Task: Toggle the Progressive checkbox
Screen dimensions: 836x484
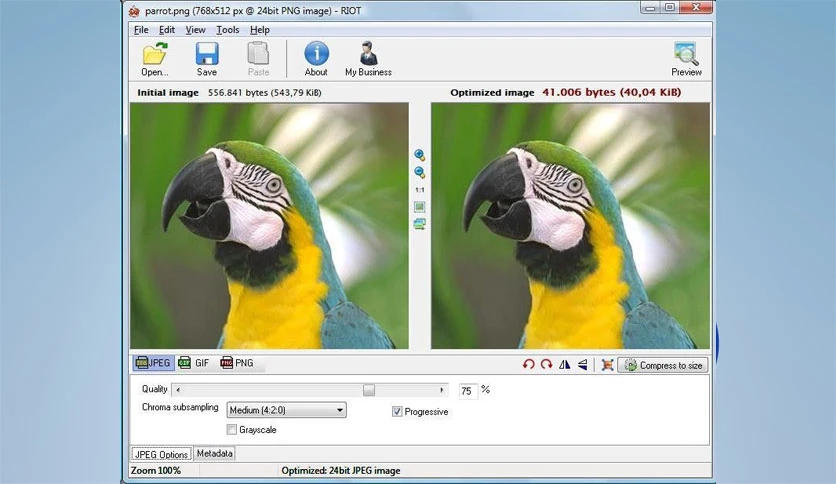Action: (x=397, y=412)
